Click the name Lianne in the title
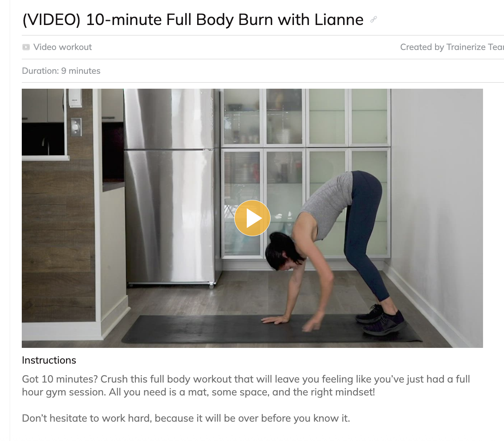504x441 pixels. pos(339,20)
